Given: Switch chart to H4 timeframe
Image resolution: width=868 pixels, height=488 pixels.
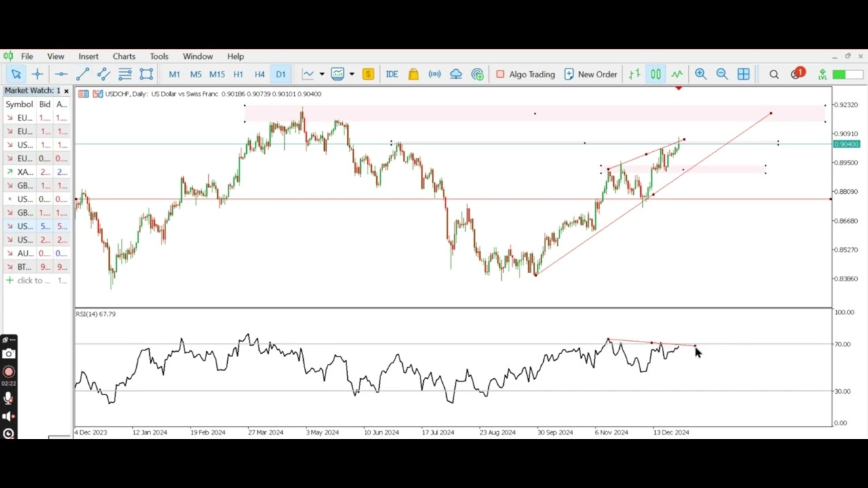Looking at the screenshot, I should pos(260,75).
